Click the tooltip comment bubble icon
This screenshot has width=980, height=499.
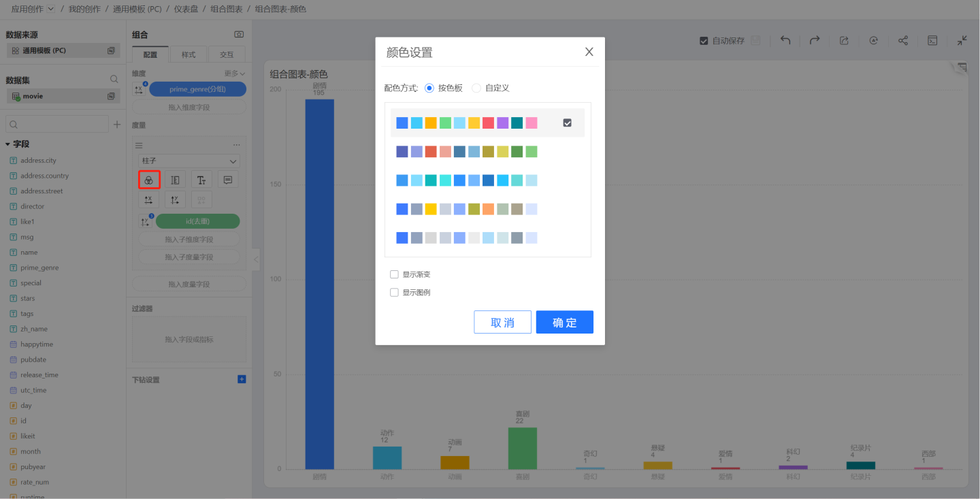pyautogui.click(x=228, y=180)
